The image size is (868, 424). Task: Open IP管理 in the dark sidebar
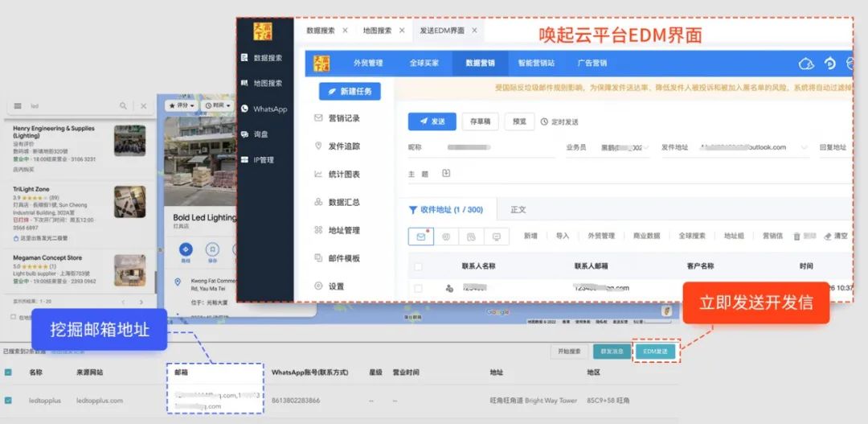point(257,159)
